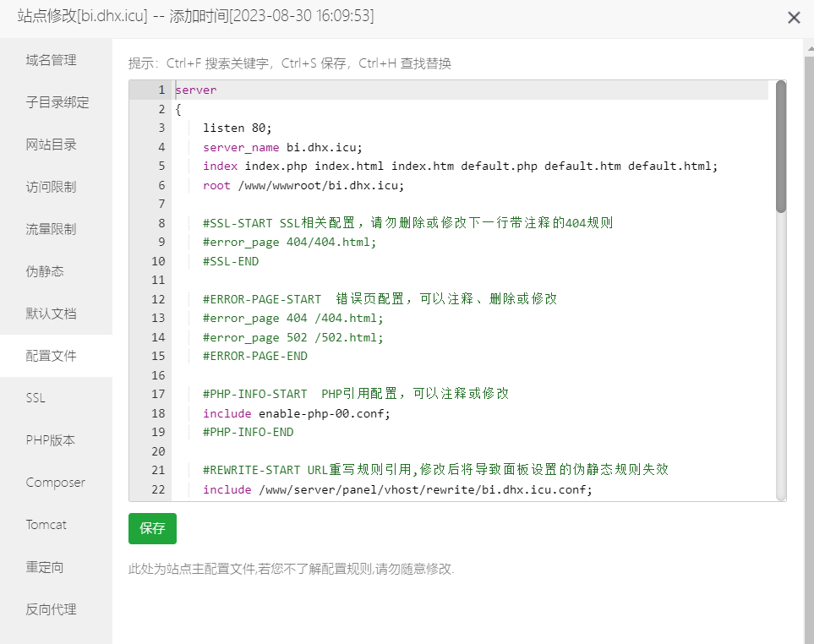The image size is (814, 644).
Task: Open the Composer tab
Action: pos(56,483)
